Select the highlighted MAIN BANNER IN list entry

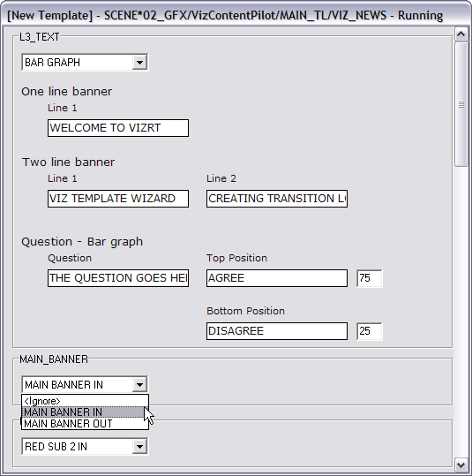(85, 412)
